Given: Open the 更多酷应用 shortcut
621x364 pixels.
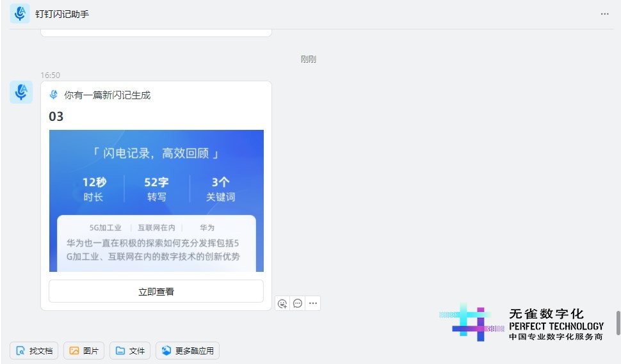Looking at the screenshot, I should point(188,351).
